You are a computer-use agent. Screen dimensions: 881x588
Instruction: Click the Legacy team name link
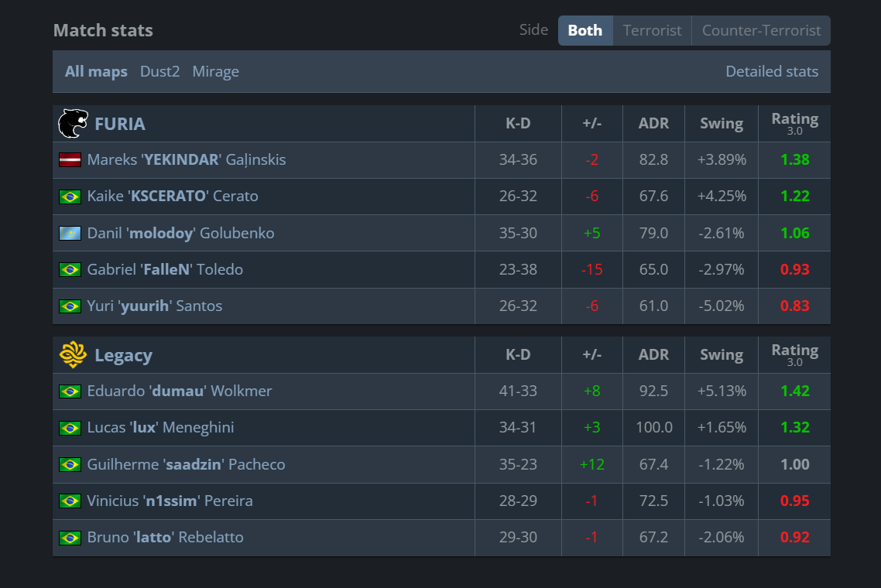coord(123,356)
